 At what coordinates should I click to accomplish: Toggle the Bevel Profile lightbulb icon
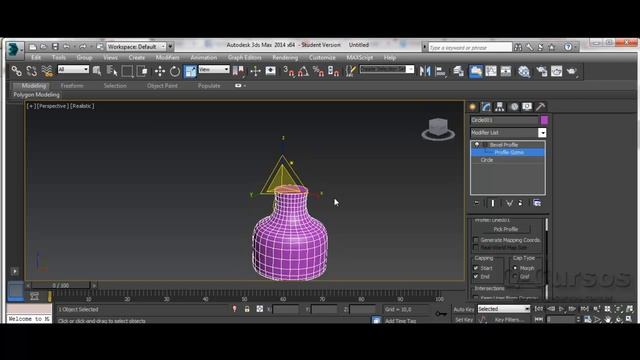pos(476,144)
